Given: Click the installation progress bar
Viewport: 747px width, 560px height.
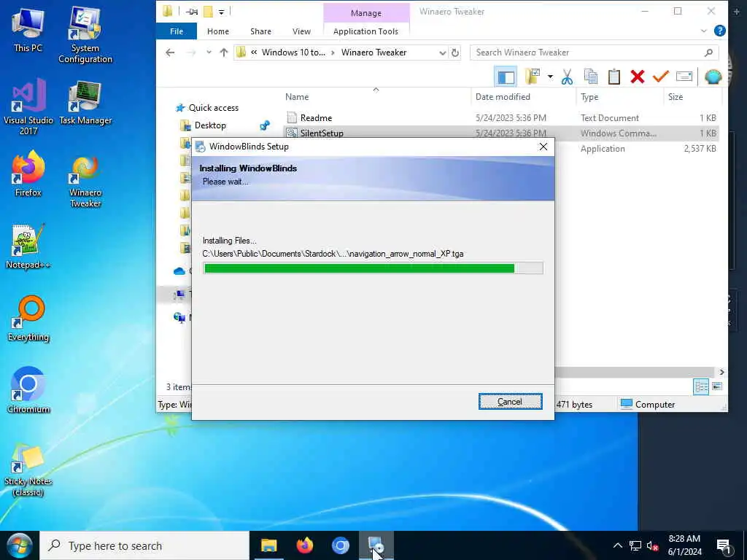Looking at the screenshot, I should 373,268.
